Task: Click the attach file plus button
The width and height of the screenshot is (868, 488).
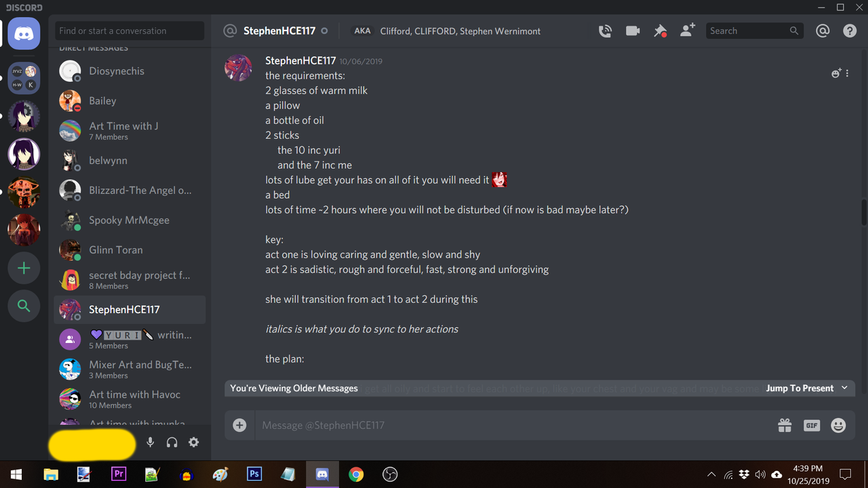Action: pos(239,425)
